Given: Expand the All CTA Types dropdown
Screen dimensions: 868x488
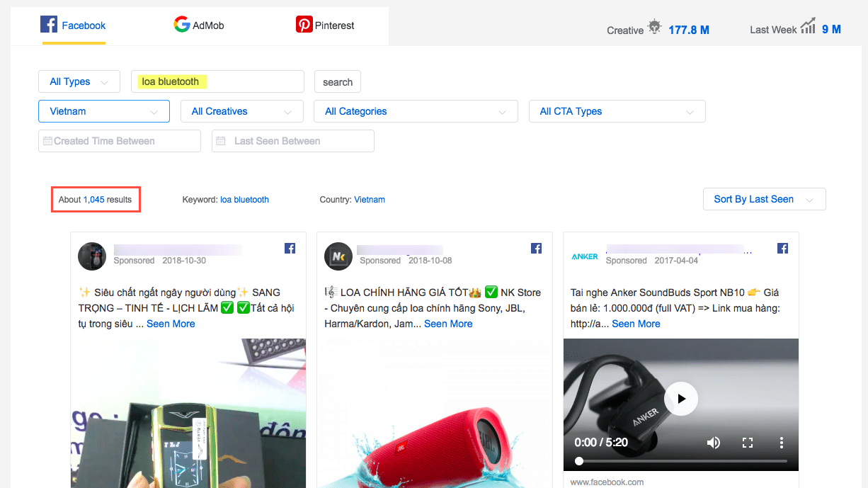Looking at the screenshot, I should tap(617, 111).
